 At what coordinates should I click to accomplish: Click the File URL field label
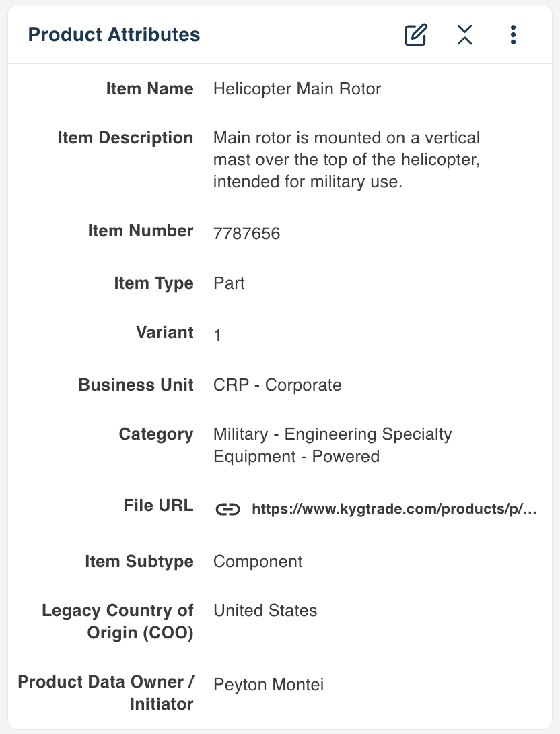click(158, 506)
